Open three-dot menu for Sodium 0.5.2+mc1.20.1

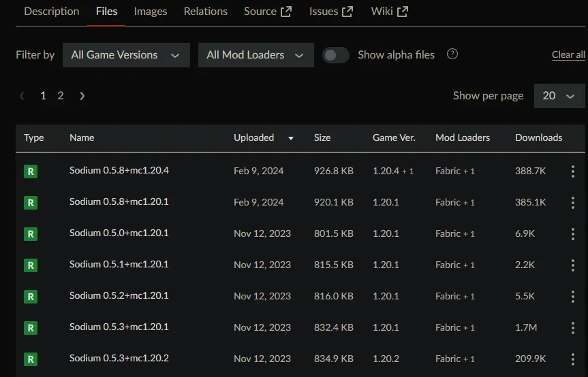(x=572, y=297)
